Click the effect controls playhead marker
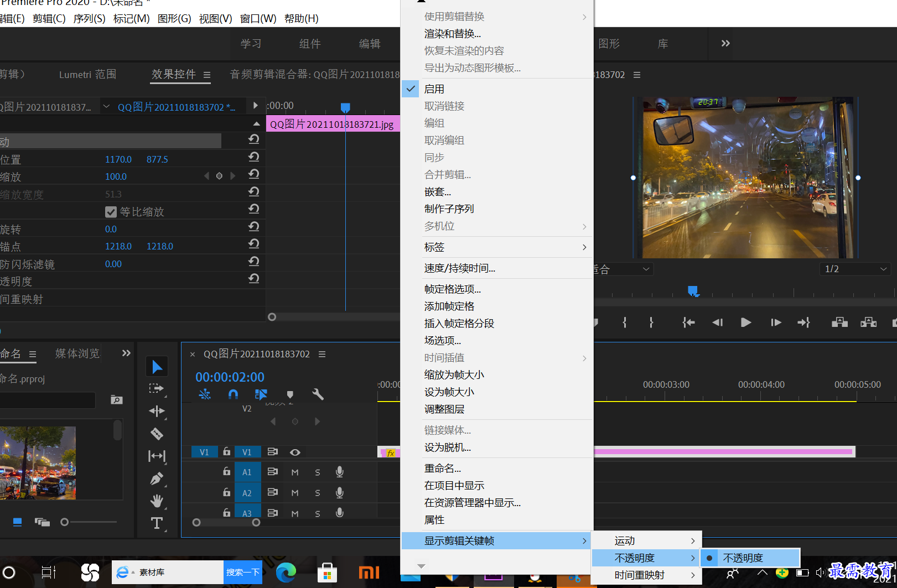Viewport: 897px width, 588px height. point(345,107)
